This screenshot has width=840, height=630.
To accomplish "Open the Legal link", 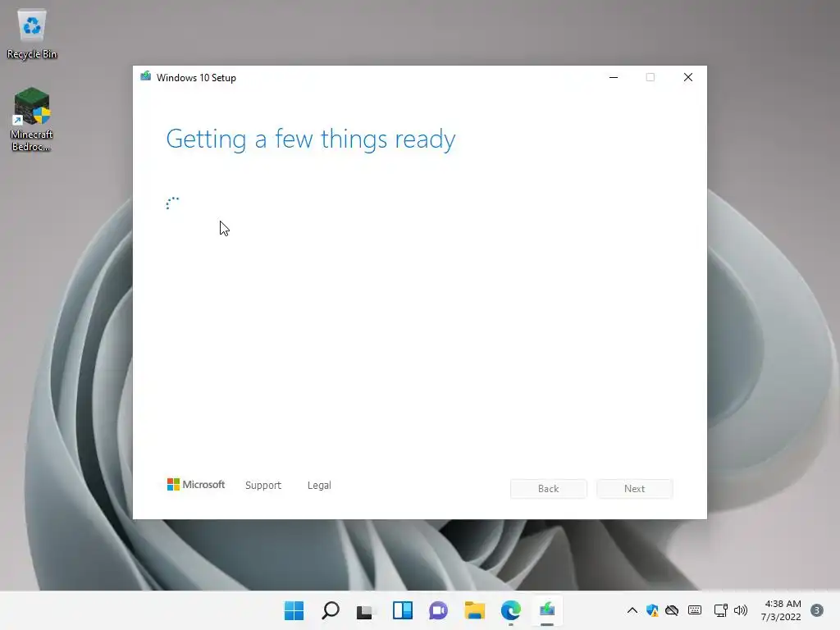I will [x=319, y=485].
